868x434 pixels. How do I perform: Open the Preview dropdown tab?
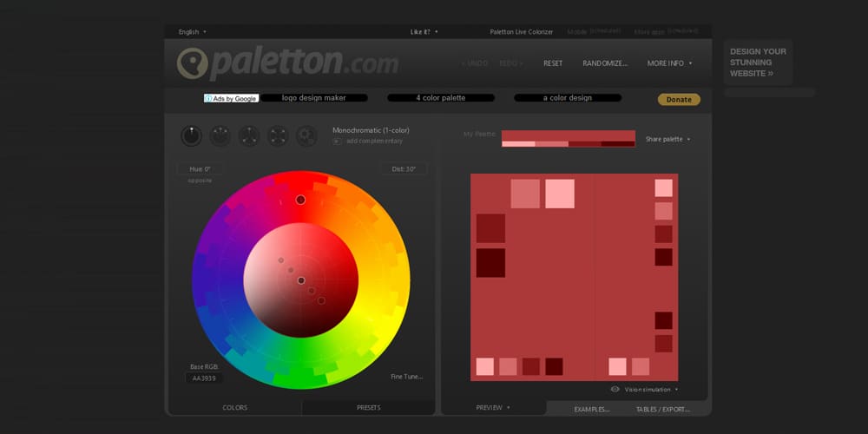click(x=493, y=407)
